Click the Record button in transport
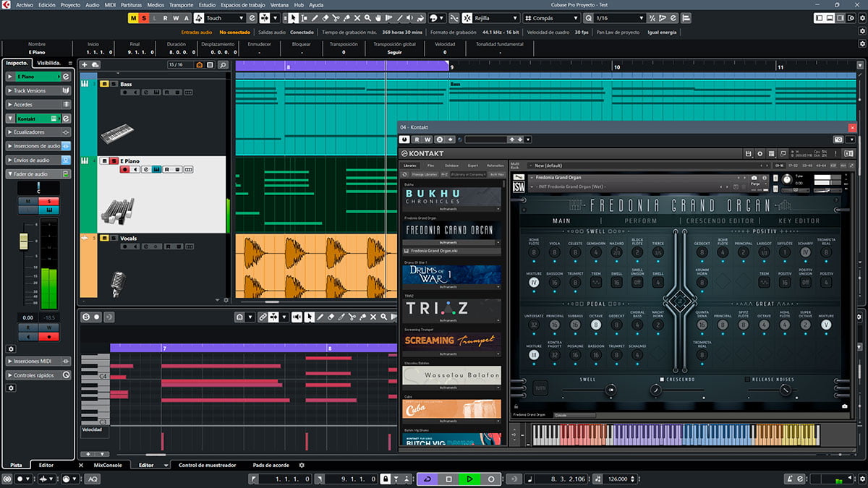The height and width of the screenshot is (488, 868). tap(490, 479)
